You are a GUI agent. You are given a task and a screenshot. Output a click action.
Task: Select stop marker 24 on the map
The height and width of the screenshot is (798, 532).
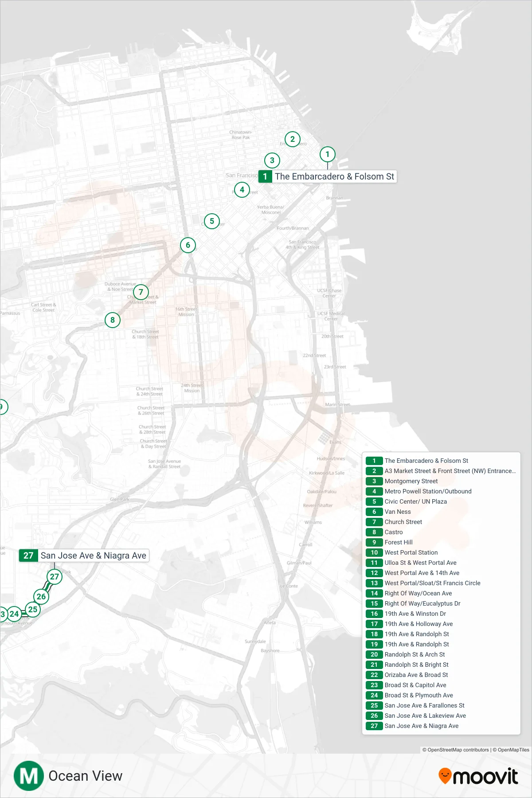14,614
